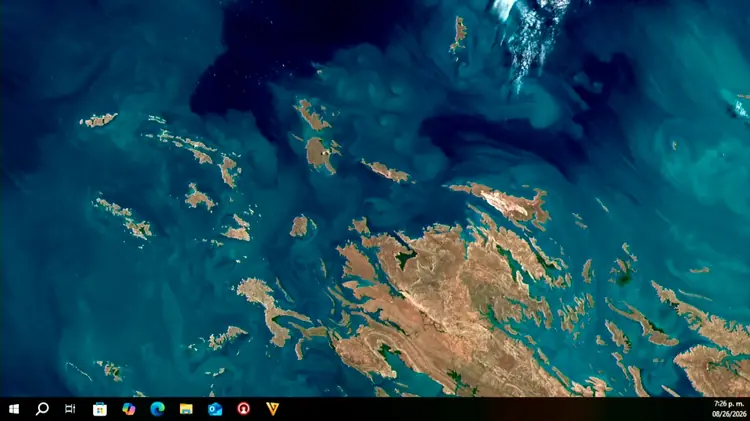This screenshot has height=421, width=750.
Task: Launch the yellow V-shaped app icon
Action: tap(272, 409)
